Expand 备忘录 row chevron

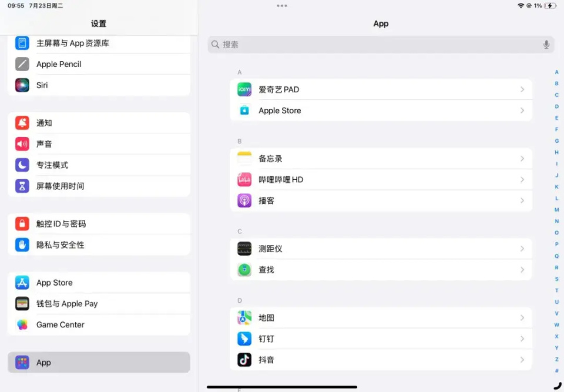pos(522,158)
